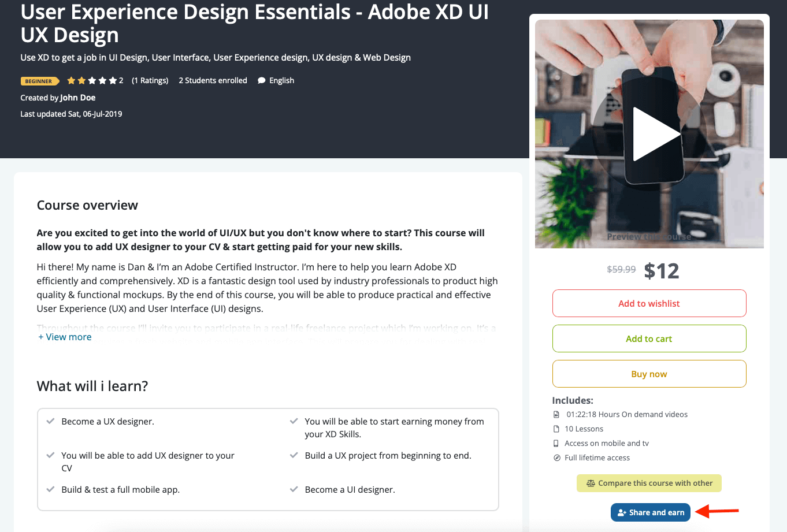Viewport: 787px width, 532px height.
Task: Click the English language speech bubble icon
Action: coord(262,80)
